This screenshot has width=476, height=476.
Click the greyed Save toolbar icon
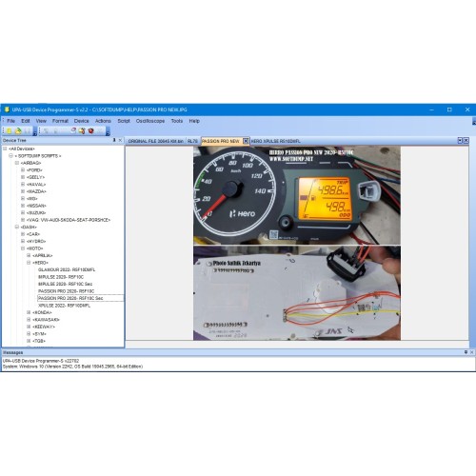coord(28,130)
